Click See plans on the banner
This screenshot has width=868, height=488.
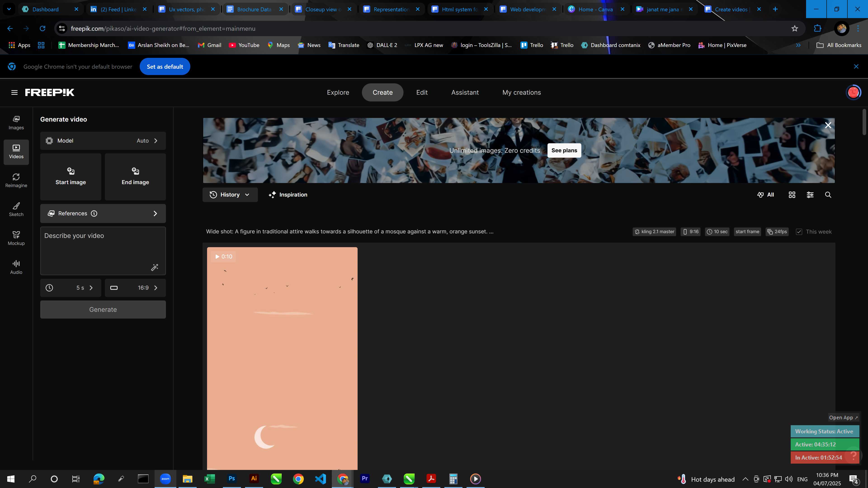click(x=564, y=150)
